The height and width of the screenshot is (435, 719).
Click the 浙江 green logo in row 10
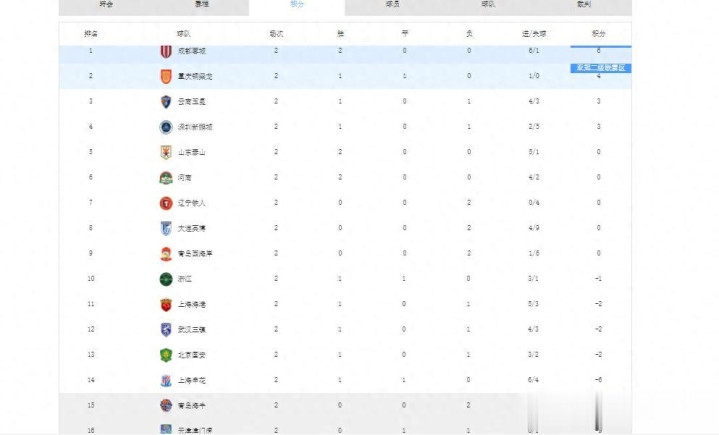(x=166, y=279)
